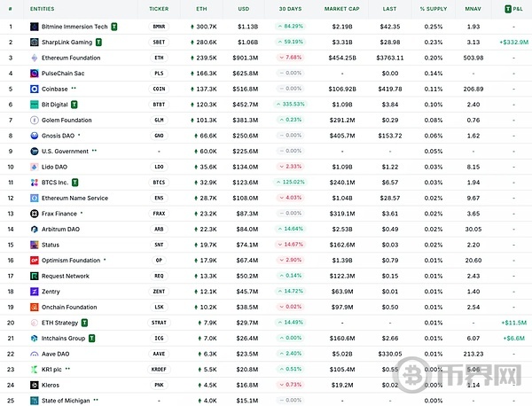
Task: Sort table by ENTITIES column header
Action: tap(42, 9)
